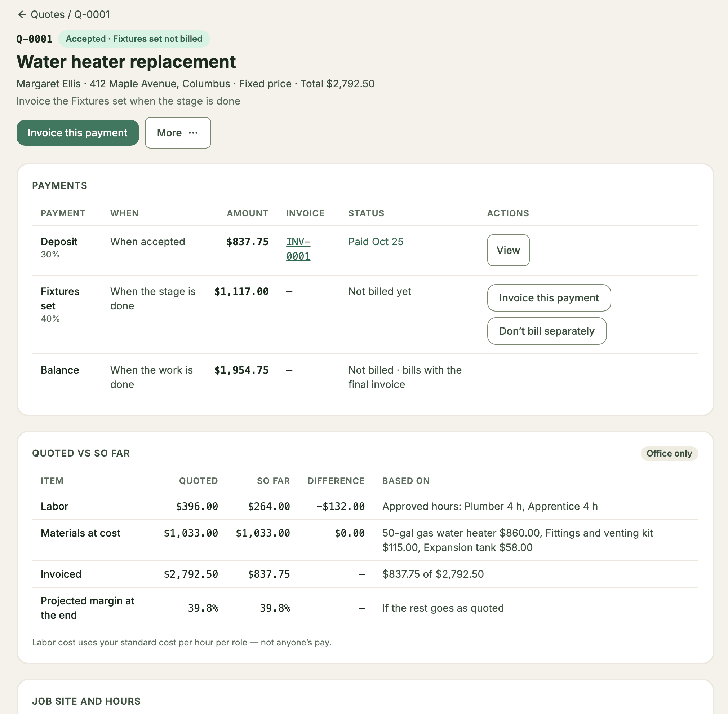Image resolution: width=728 pixels, height=714 pixels.
Task: Click the $837.75 deposit amount in Payments
Action: point(248,242)
